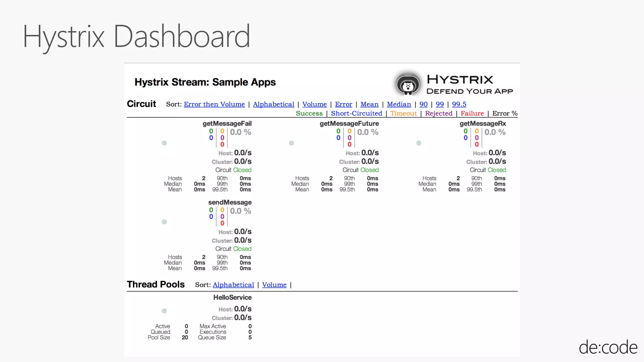The width and height of the screenshot is (644, 362).
Task: Sort circuits by Mean latency
Action: click(369, 104)
